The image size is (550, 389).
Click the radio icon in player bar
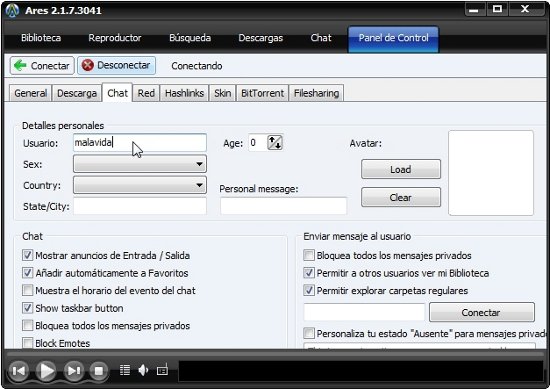pyautogui.click(x=162, y=370)
